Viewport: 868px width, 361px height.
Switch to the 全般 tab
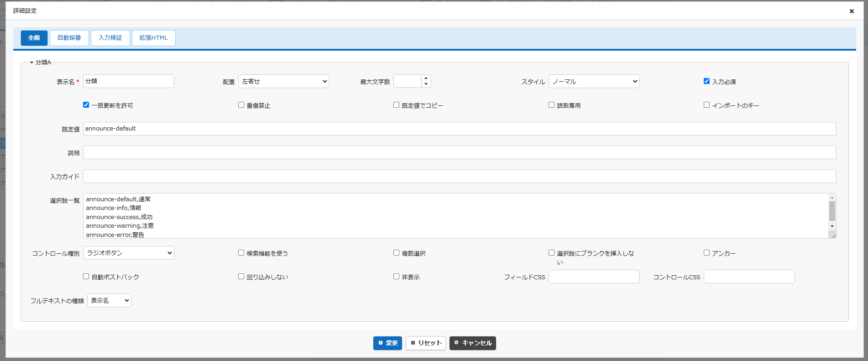[x=34, y=38]
